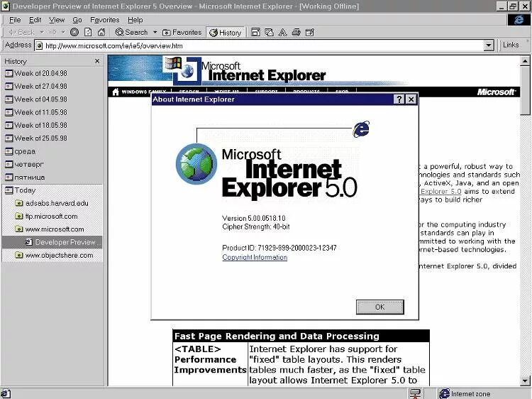Open the Copyright Information link
The height and width of the screenshot is (399, 532).
tap(255, 258)
